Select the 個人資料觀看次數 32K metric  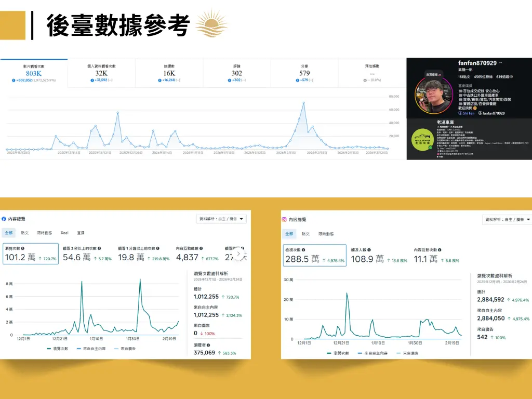(101, 73)
